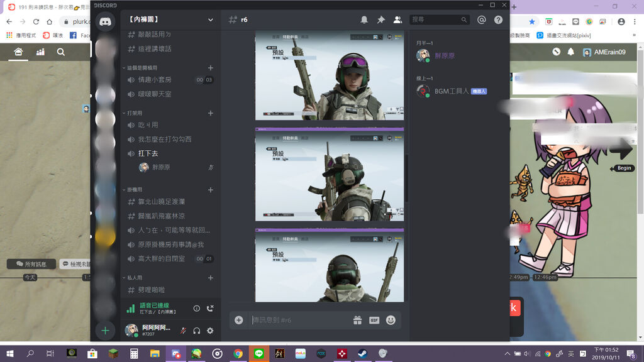Bookmark this page with the Chrome star
The image size is (644, 362).
pyautogui.click(x=532, y=21)
